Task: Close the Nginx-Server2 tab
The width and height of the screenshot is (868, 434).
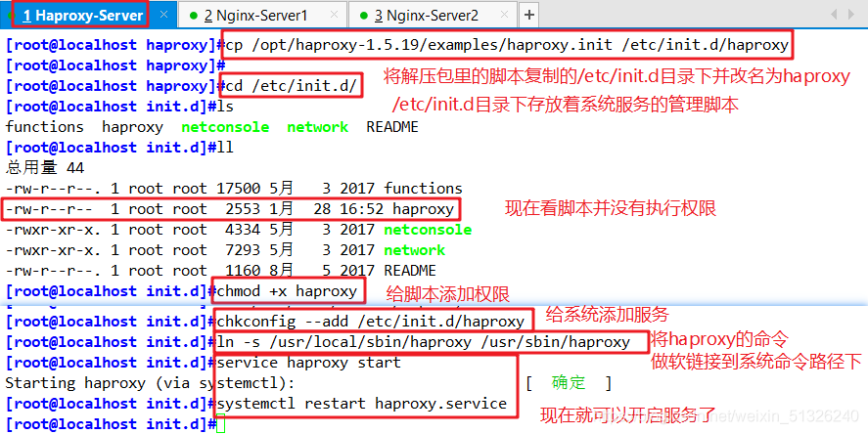Action: [x=504, y=15]
